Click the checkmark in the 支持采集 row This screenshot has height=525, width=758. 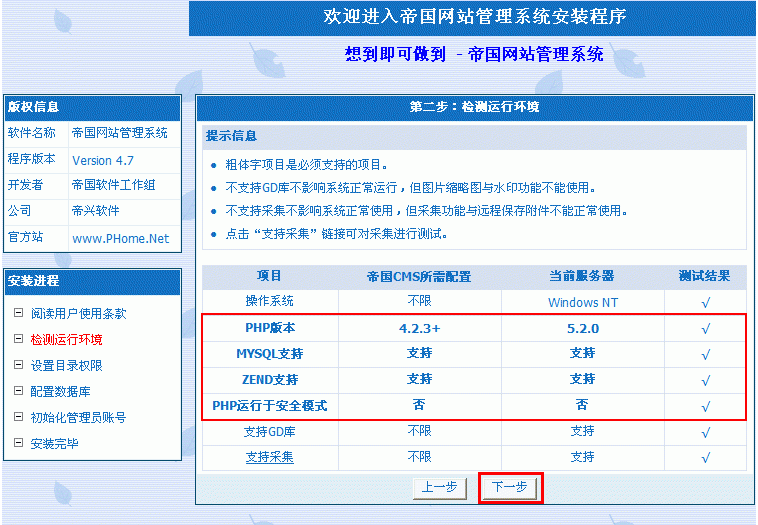coord(706,457)
